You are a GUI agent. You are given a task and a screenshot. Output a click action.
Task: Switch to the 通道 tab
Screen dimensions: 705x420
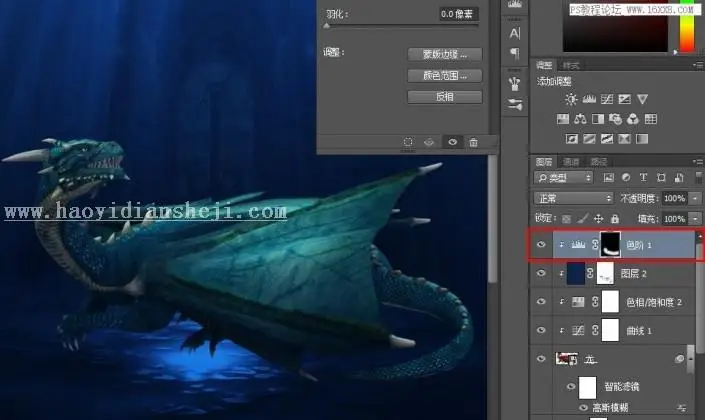tap(571, 161)
